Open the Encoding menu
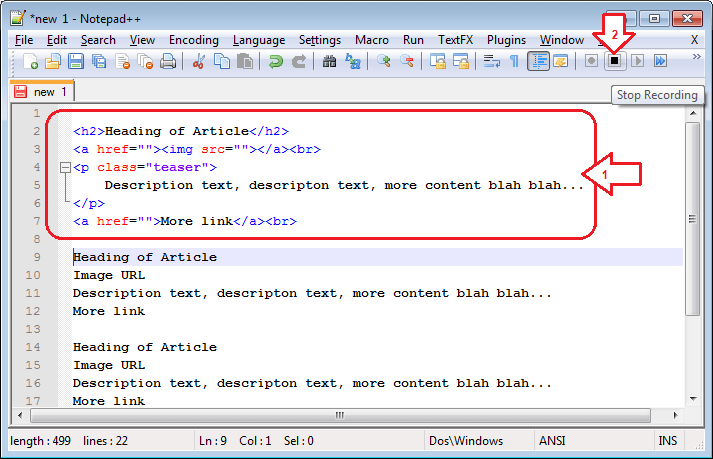 click(193, 40)
